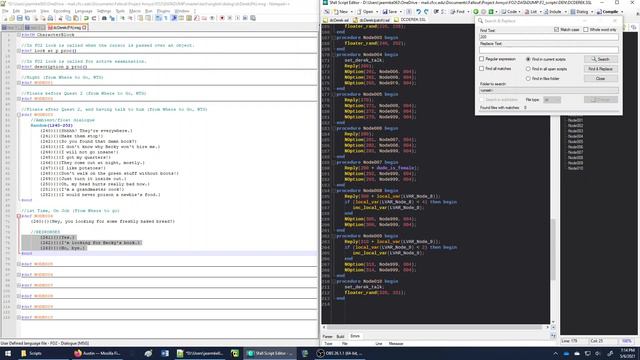
Task: Click the Zoom in icon in Notepad++ toolbar
Action: click(122, 18)
